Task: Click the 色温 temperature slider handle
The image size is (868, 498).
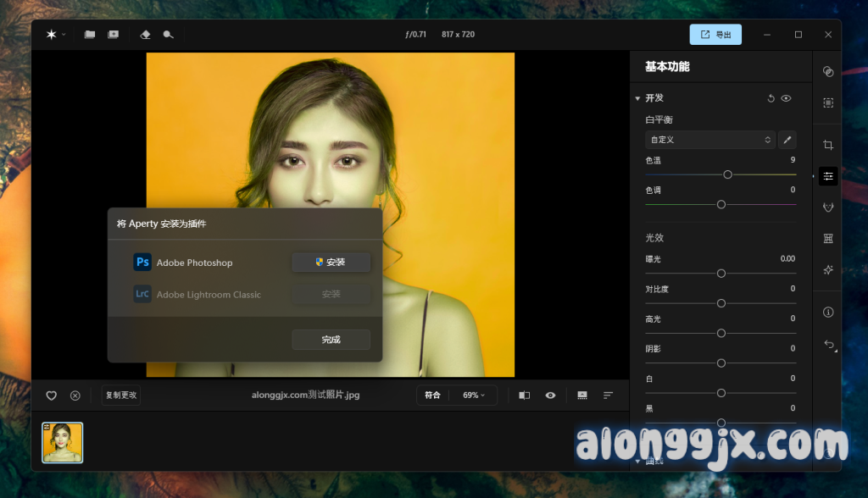Action: (727, 174)
